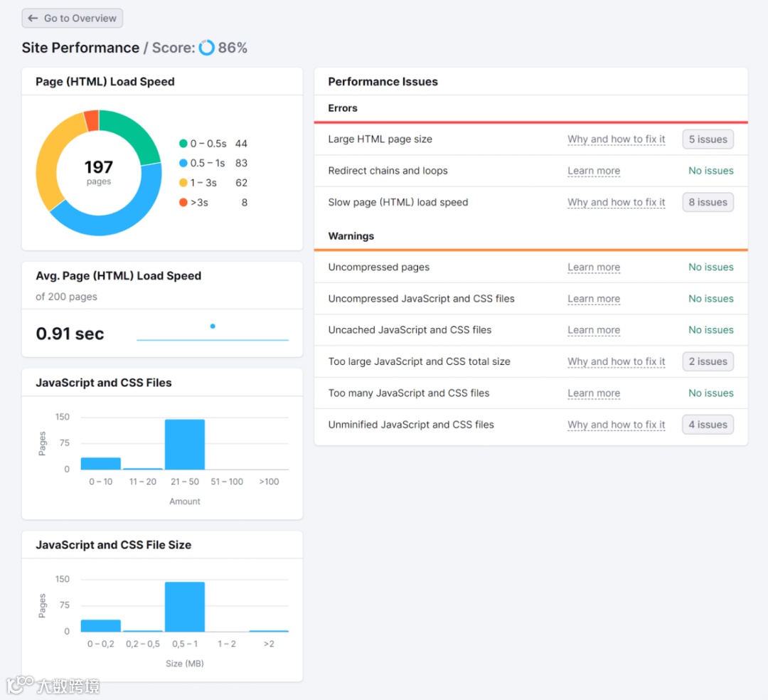Click Learn more for Uncached JavaScript and CSS files
The height and width of the screenshot is (700, 768).
pyautogui.click(x=594, y=330)
